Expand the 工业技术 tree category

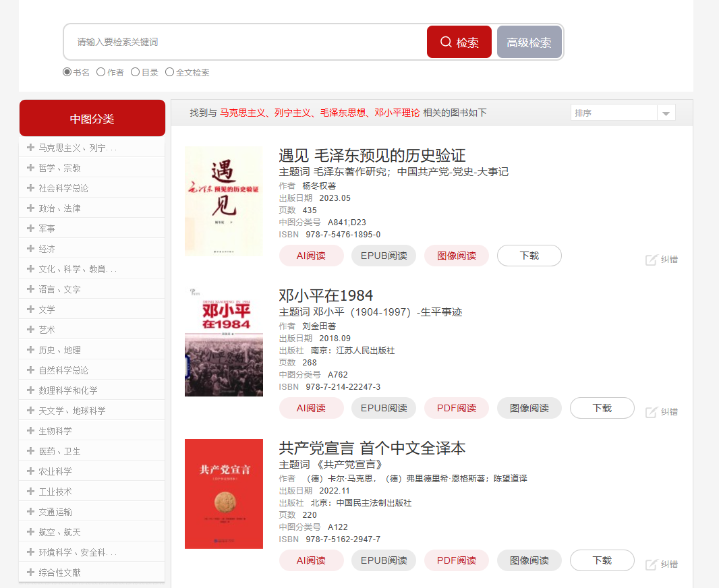point(55,492)
